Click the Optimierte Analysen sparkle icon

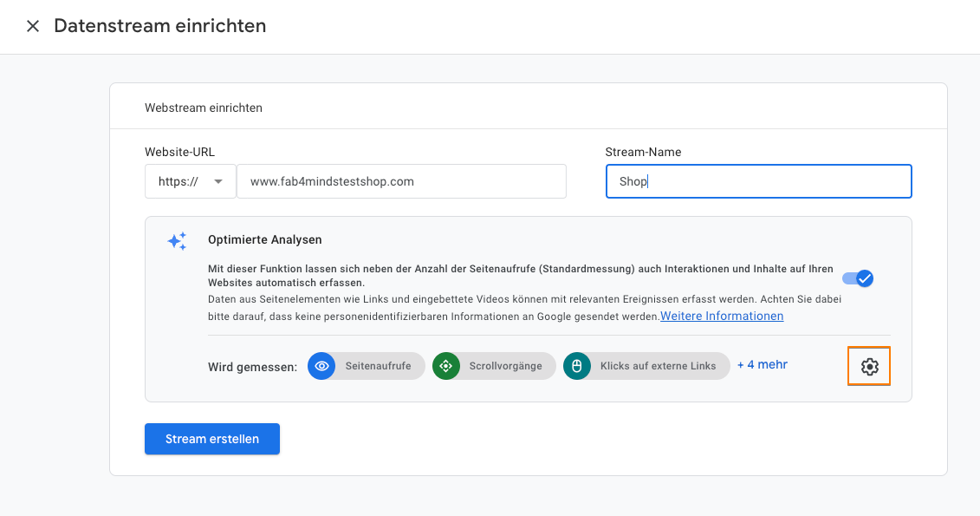click(177, 241)
